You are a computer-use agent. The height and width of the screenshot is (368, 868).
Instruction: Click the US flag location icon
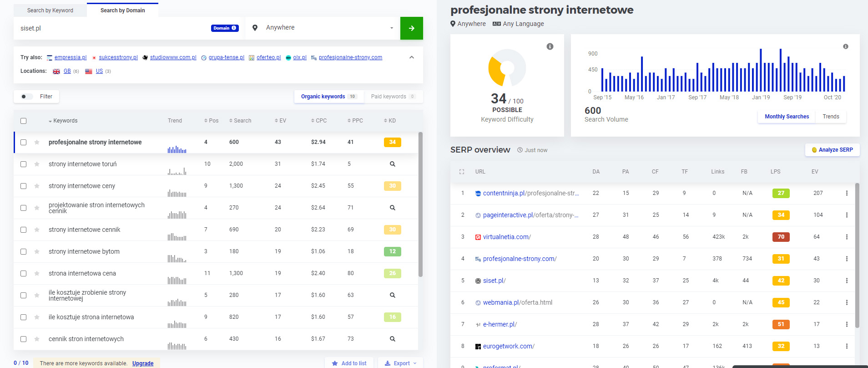coord(89,72)
